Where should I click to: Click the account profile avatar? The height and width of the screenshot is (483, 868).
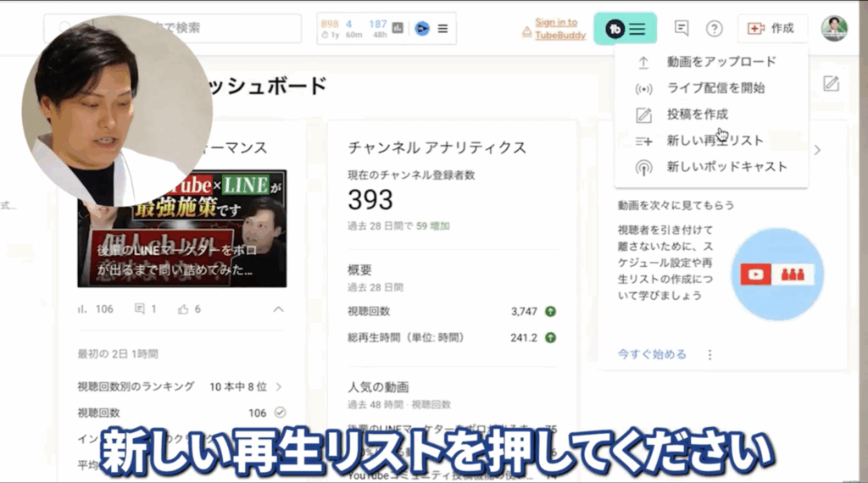[x=834, y=28]
